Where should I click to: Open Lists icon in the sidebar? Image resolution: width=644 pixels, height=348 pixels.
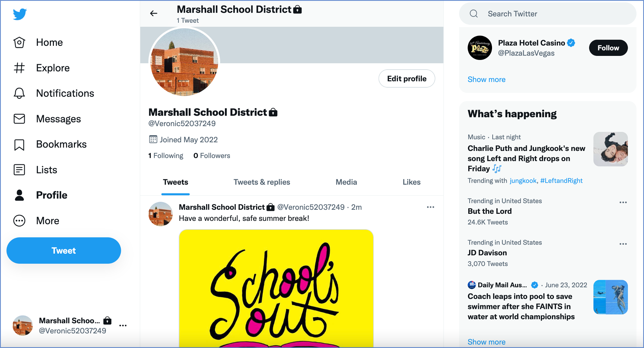(19, 170)
